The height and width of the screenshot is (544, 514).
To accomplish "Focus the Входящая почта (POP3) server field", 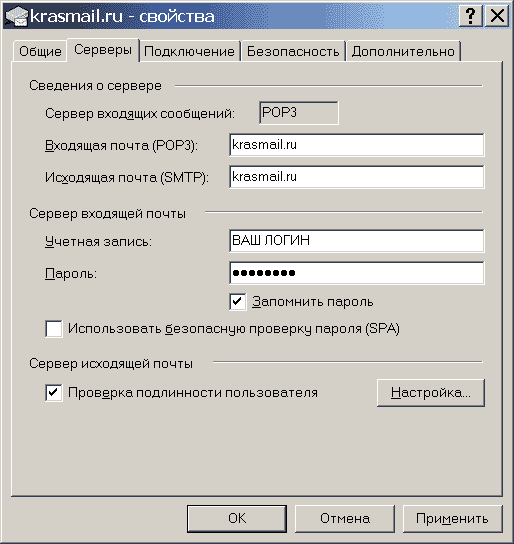I will (x=357, y=145).
